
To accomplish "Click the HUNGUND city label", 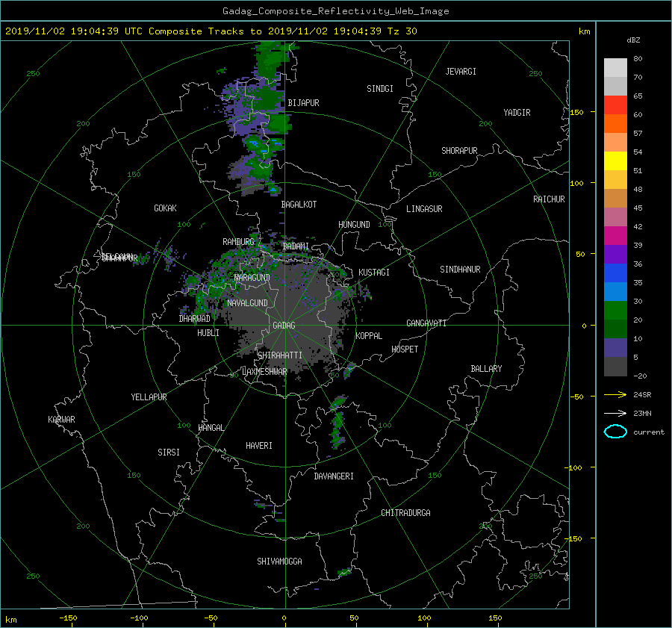I will coord(354,225).
